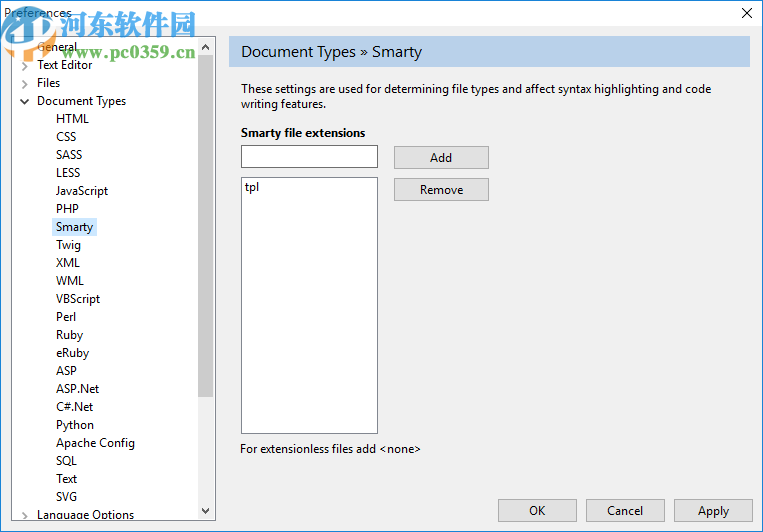Open Apache Config settings
Image resolution: width=763 pixels, height=532 pixels.
pyautogui.click(x=95, y=443)
